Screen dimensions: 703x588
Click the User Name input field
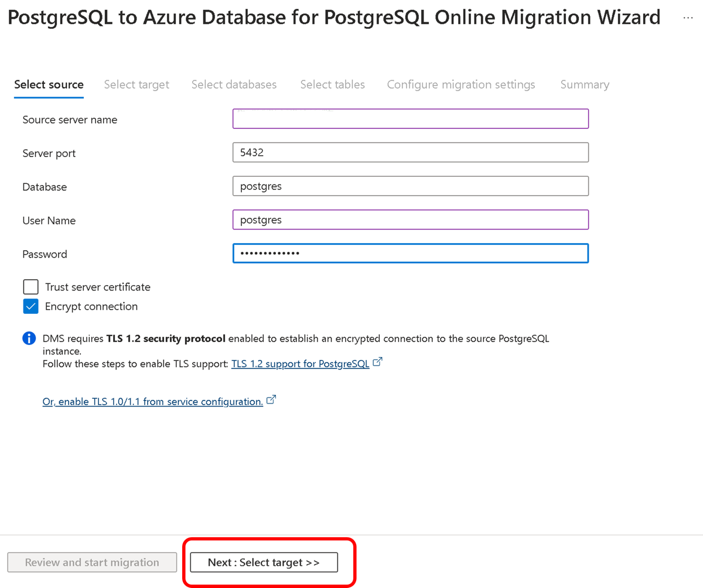point(411,220)
